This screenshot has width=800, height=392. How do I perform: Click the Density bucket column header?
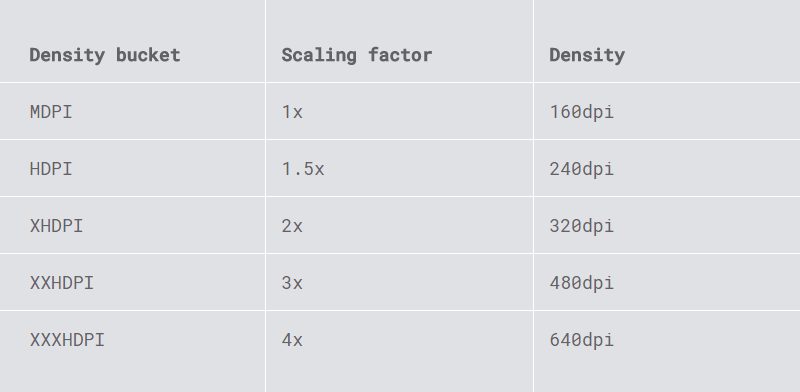tap(105, 55)
